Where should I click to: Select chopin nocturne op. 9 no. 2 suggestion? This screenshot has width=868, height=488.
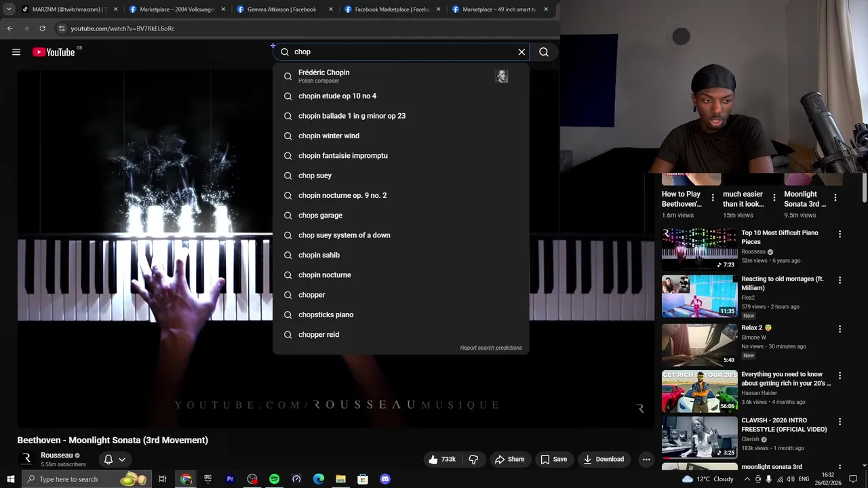click(401, 195)
